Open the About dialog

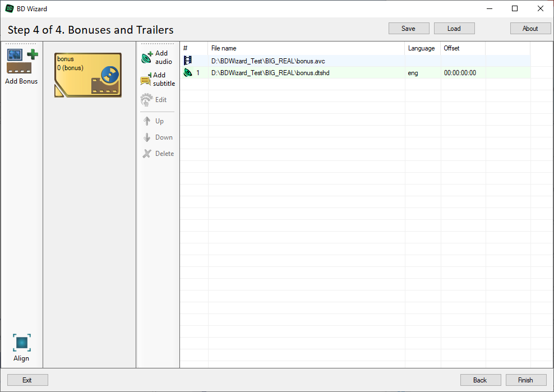tap(530, 29)
